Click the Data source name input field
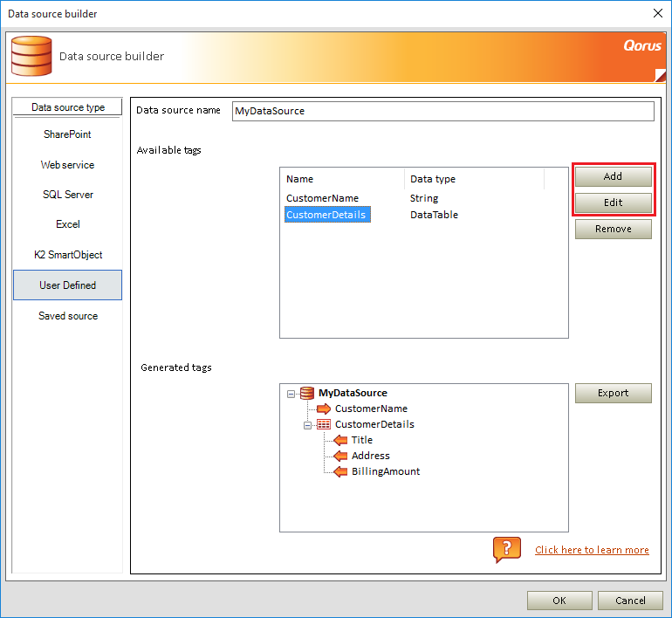 click(x=443, y=111)
